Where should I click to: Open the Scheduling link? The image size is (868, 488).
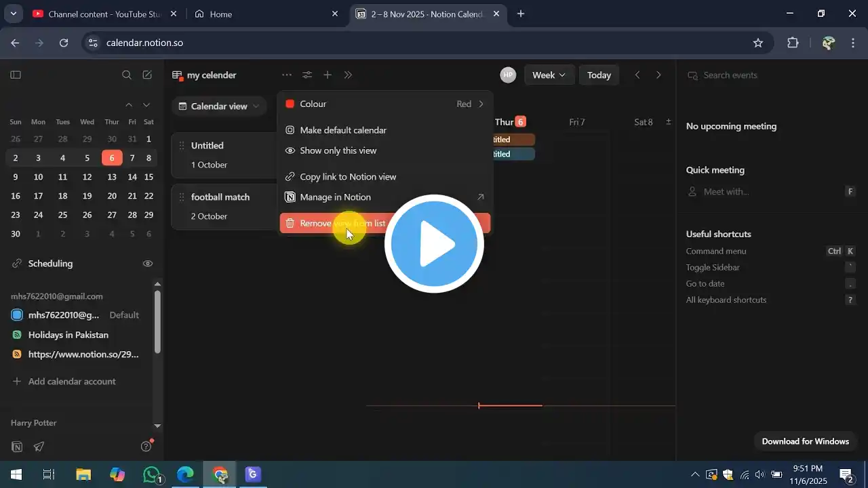pyautogui.click(x=50, y=264)
